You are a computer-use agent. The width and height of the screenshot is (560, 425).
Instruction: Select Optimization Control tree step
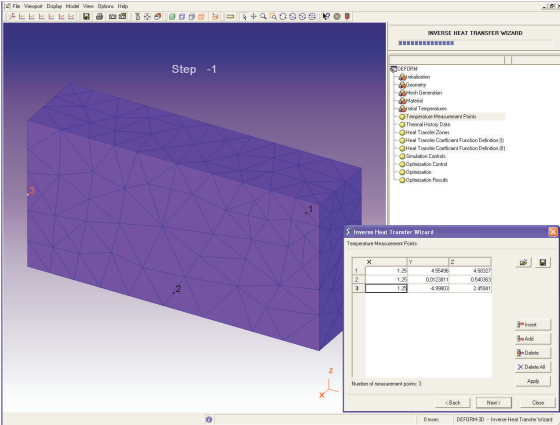coord(426,164)
